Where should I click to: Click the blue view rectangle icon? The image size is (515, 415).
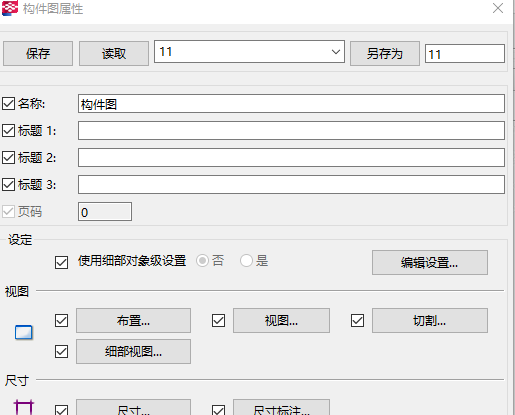pos(24,332)
